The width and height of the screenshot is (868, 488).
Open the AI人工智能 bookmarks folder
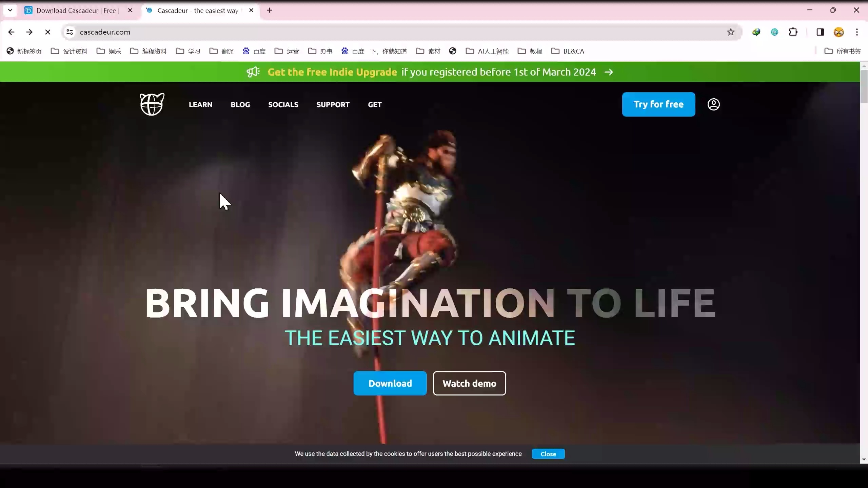point(487,51)
